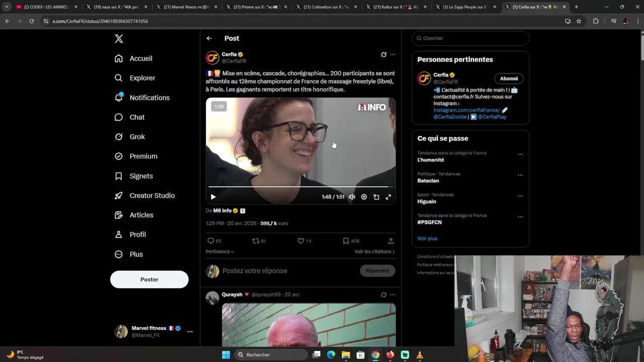This screenshot has width=644, height=362.
Task: Click the Chercher search box
Action: click(470, 38)
